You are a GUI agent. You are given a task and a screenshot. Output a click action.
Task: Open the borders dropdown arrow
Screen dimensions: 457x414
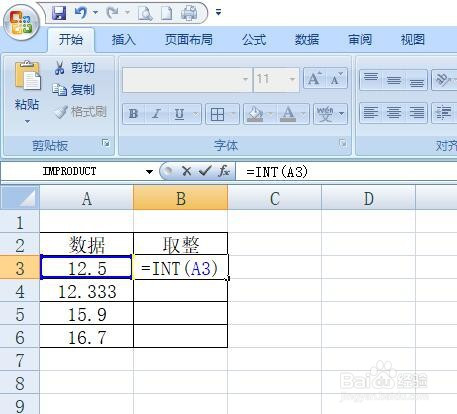pyautogui.click(x=233, y=114)
